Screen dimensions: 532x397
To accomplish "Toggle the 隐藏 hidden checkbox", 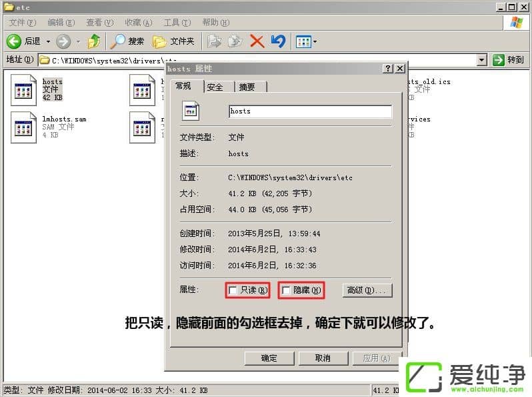I will [286, 290].
